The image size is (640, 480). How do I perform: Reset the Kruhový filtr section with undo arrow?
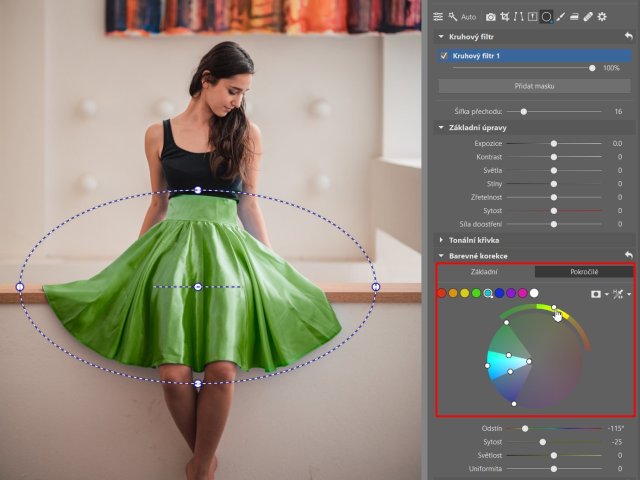pyautogui.click(x=629, y=36)
